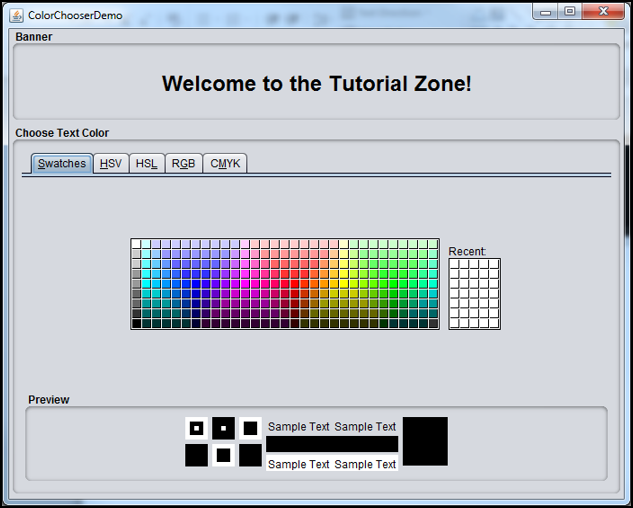
Task: Click the lower Sample Text on white background
Action: 332,464
